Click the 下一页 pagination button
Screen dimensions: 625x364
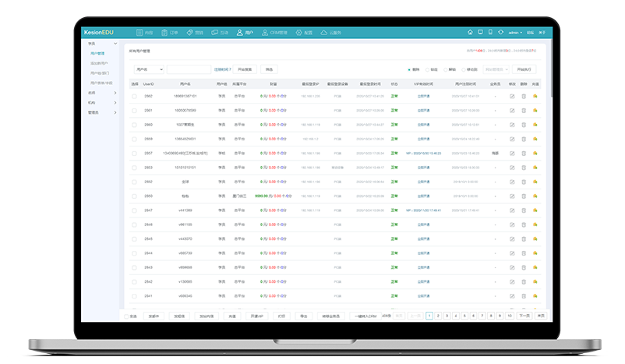[x=524, y=316]
